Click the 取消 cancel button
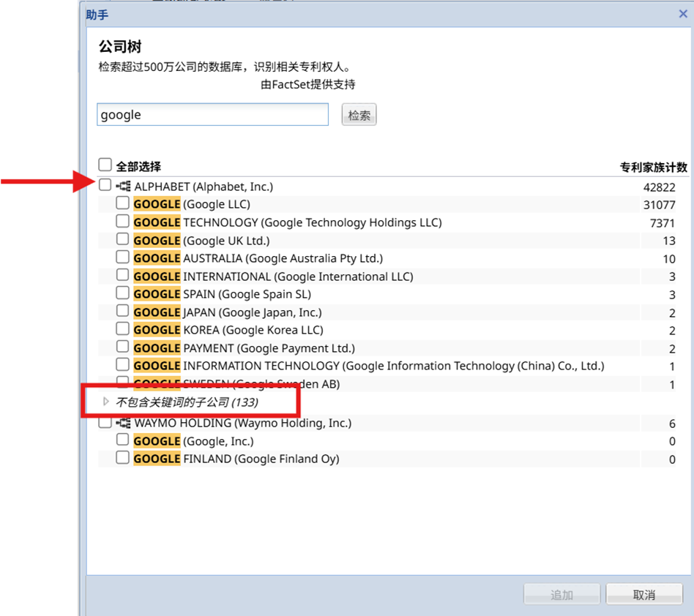Screen dimensions: 694x616 pyautogui.click(x=644, y=594)
